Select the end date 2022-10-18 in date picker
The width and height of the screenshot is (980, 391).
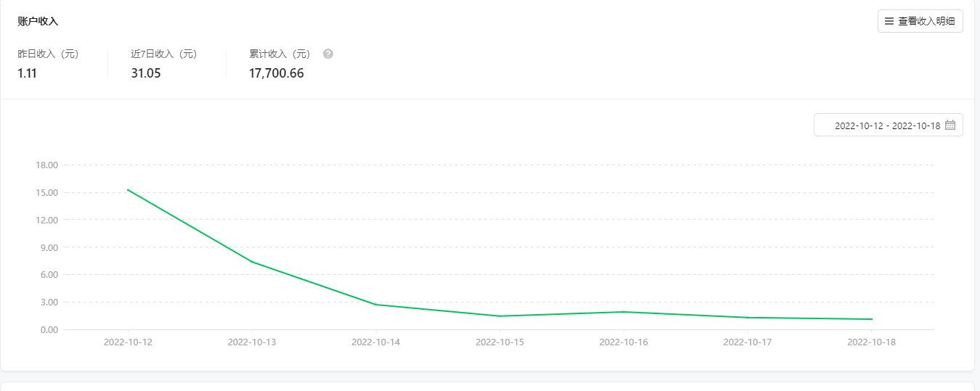click(915, 125)
